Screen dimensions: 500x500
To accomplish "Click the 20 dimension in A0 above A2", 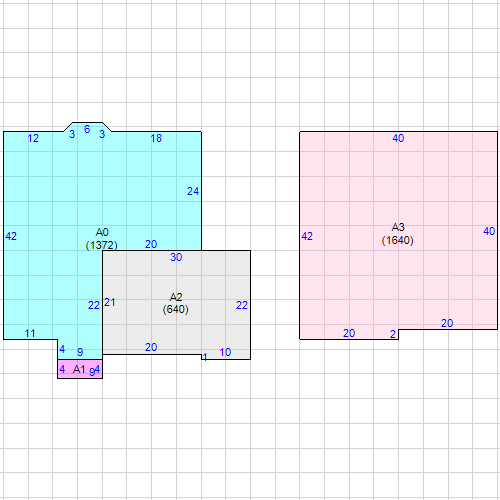I will click(x=151, y=244).
